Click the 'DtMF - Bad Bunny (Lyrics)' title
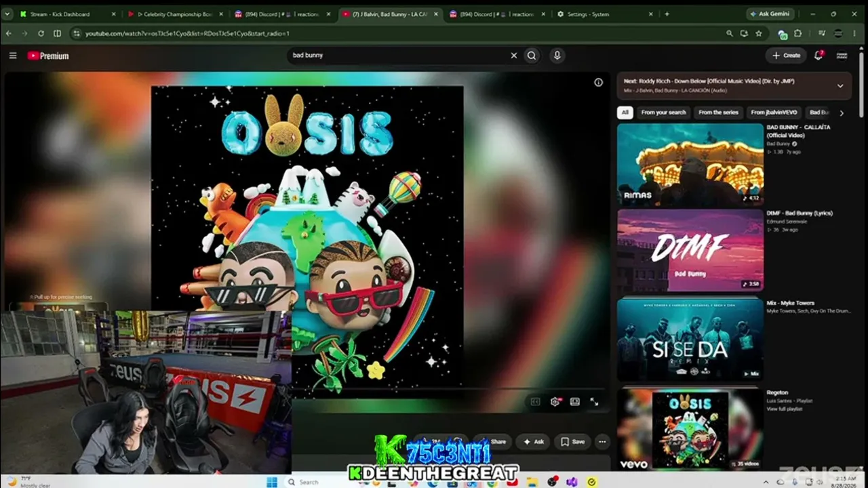 (800, 213)
